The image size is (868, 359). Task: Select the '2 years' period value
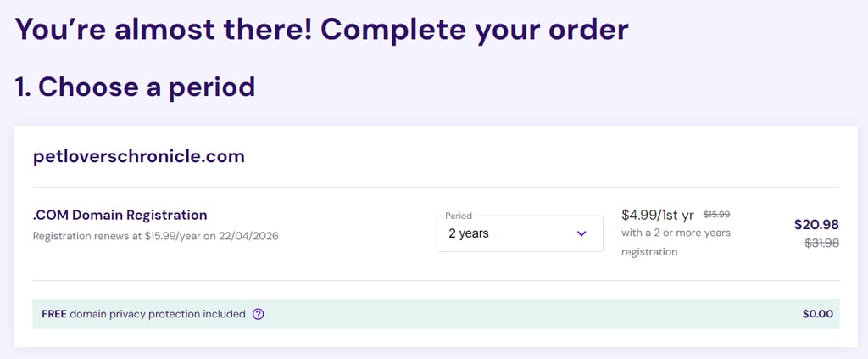coord(468,233)
